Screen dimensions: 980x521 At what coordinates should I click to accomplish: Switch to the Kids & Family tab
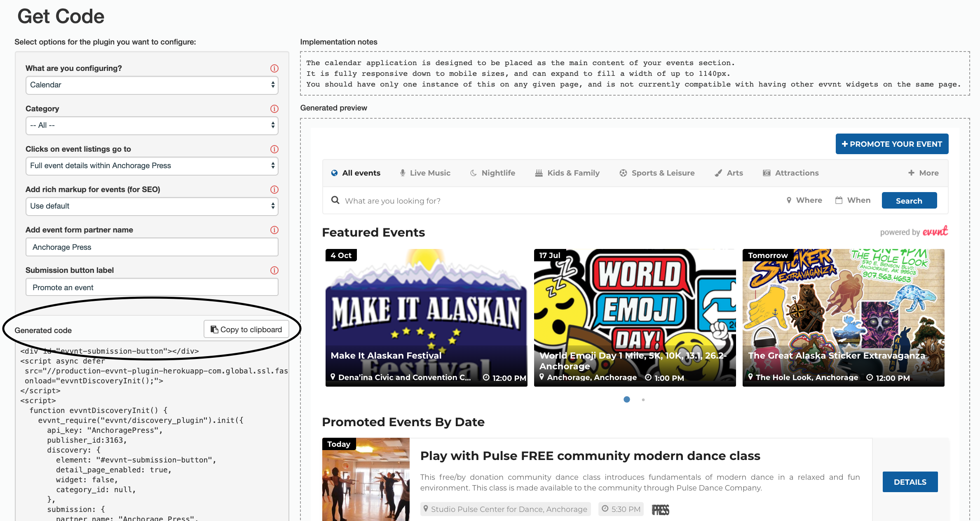click(x=567, y=173)
